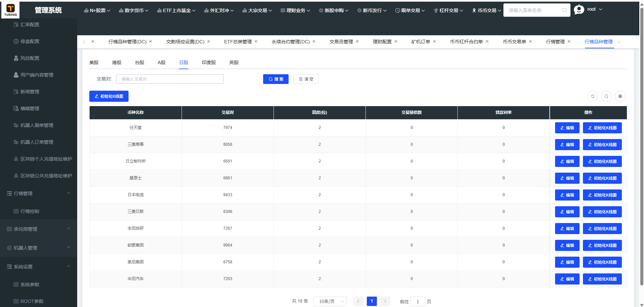
Task: Click the refresh icon above the table
Action: click(593, 96)
